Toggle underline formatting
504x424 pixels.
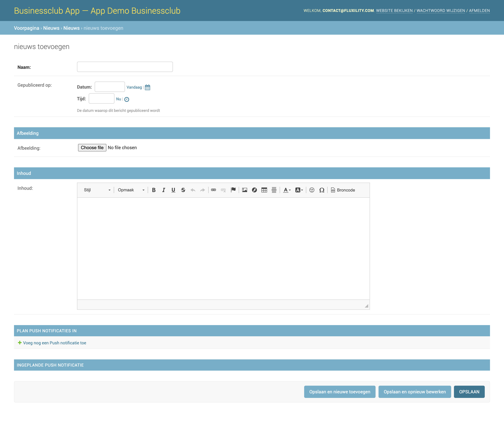[x=173, y=190]
